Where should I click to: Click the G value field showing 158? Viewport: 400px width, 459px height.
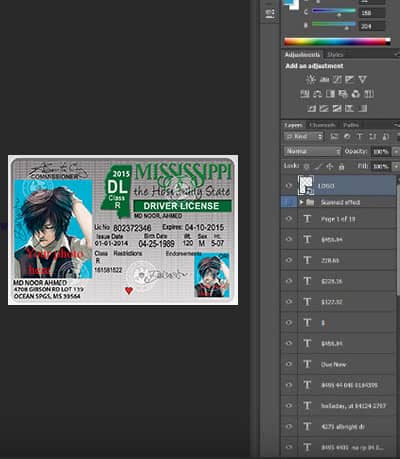372,13
